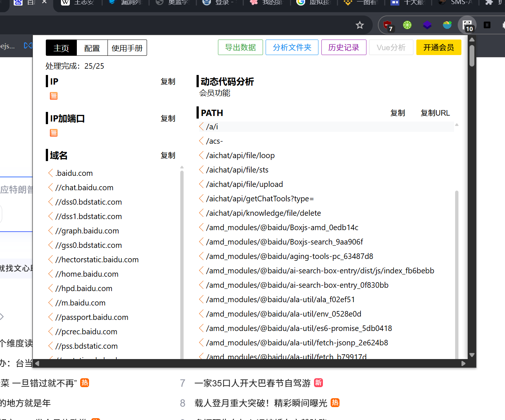
Task: Switch to the 我的第 browser tab
Action: [x=267, y=2]
